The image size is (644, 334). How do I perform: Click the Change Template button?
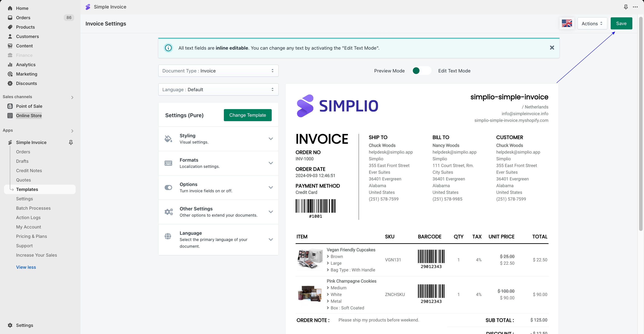click(247, 115)
